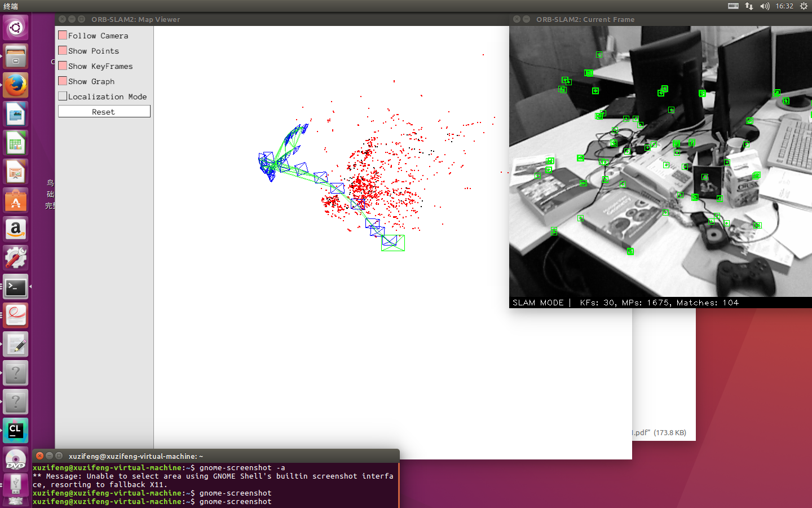Open System Settings from the launcher
The height and width of the screenshot is (508, 812).
[x=15, y=258]
